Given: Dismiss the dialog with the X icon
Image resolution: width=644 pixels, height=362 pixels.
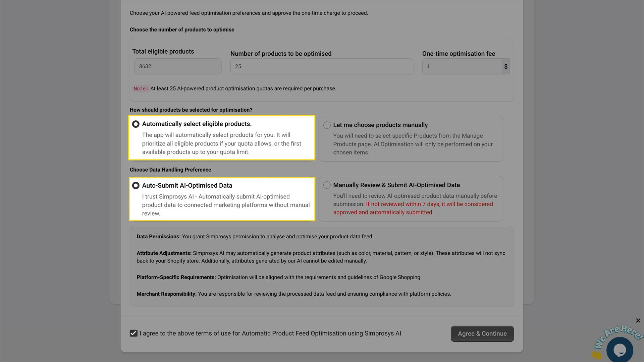Looking at the screenshot, I should click(638, 320).
